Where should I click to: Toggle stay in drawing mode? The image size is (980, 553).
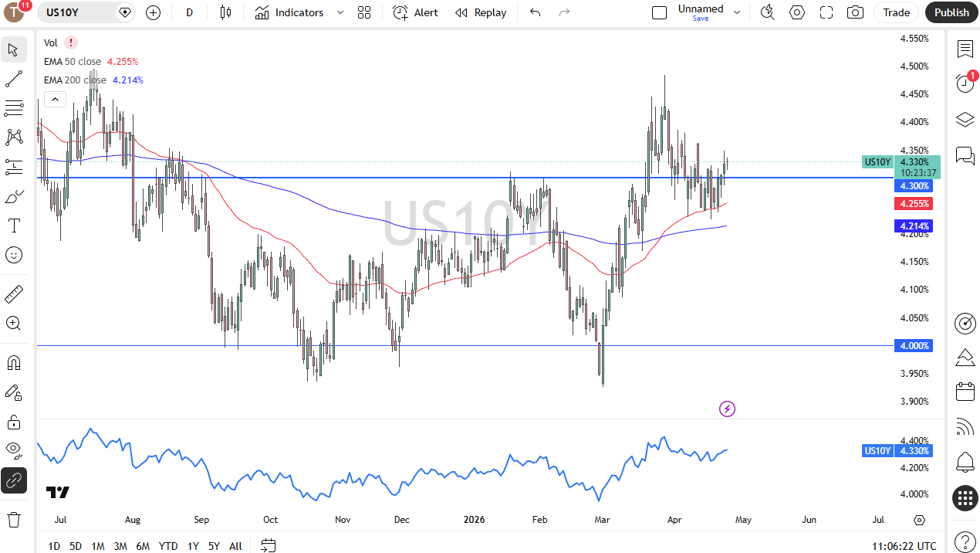click(14, 392)
